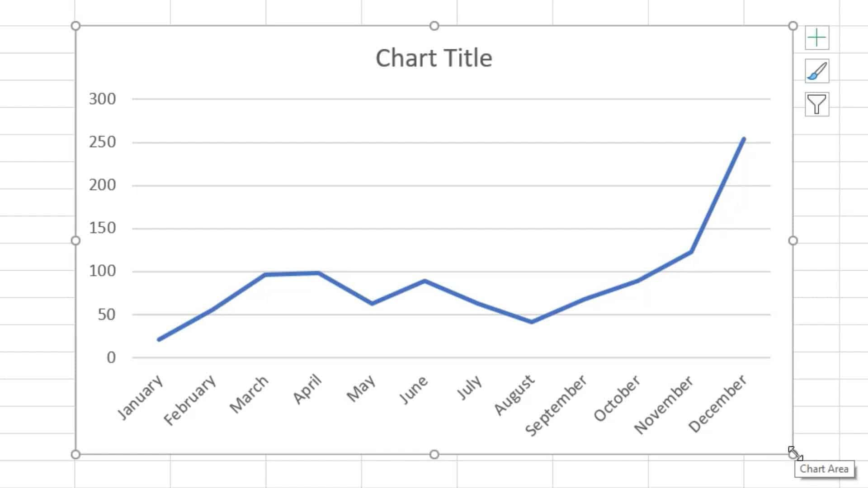Screen dimensions: 868x488
Task: Click the Chart Area screen tip label
Action: click(x=824, y=469)
